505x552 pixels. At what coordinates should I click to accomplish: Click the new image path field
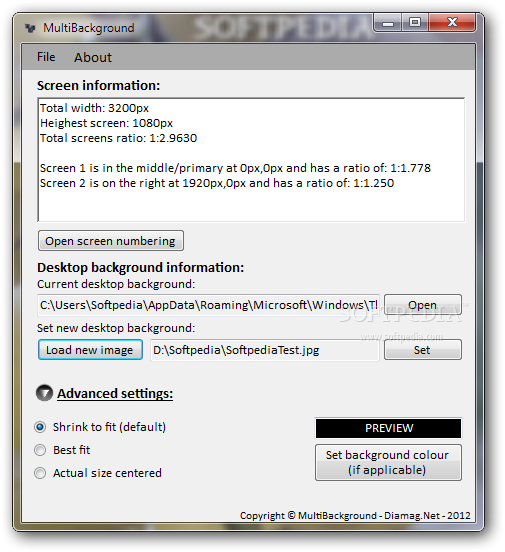coord(264,350)
